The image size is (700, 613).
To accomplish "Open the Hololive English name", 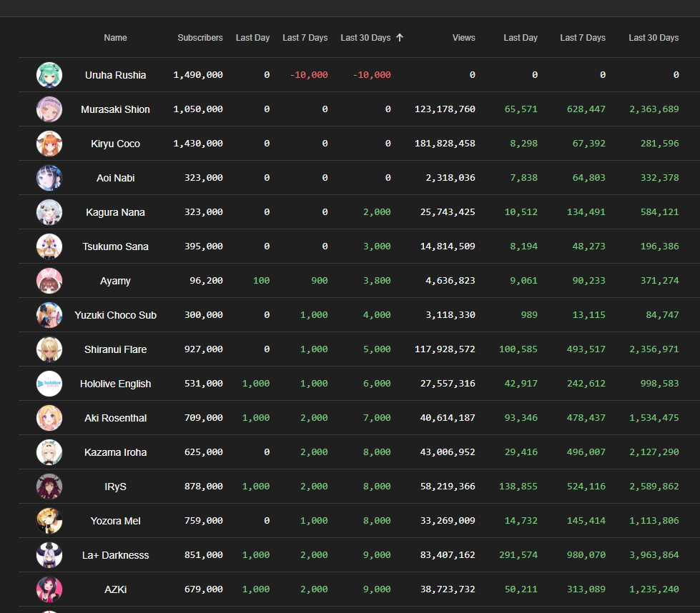I will (x=116, y=384).
